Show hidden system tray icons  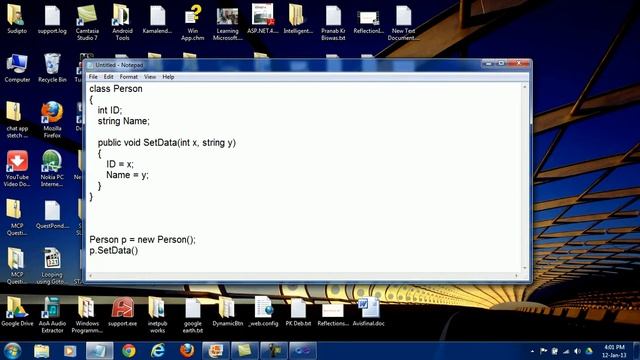click(x=532, y=351)
